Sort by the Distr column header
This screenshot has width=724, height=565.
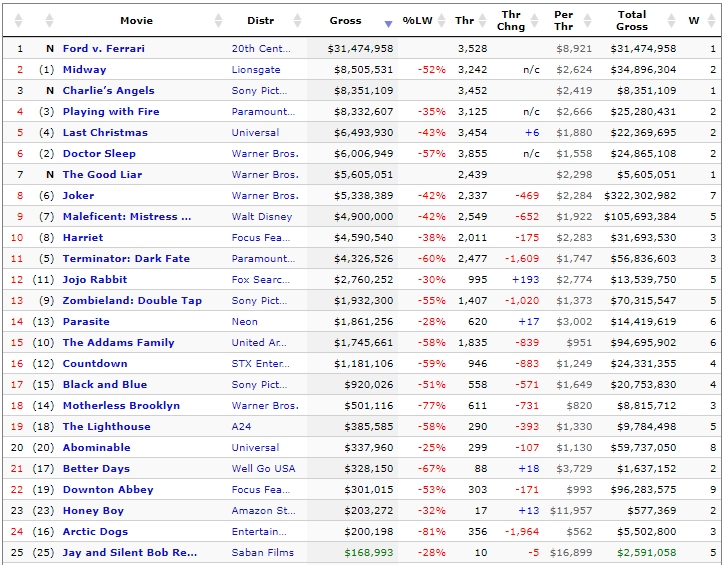[x=260, y=20]
